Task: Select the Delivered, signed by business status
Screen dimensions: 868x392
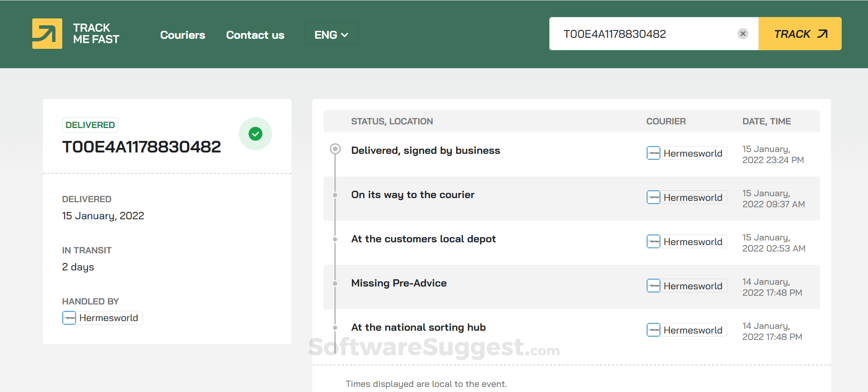Action: pos(425,151)
